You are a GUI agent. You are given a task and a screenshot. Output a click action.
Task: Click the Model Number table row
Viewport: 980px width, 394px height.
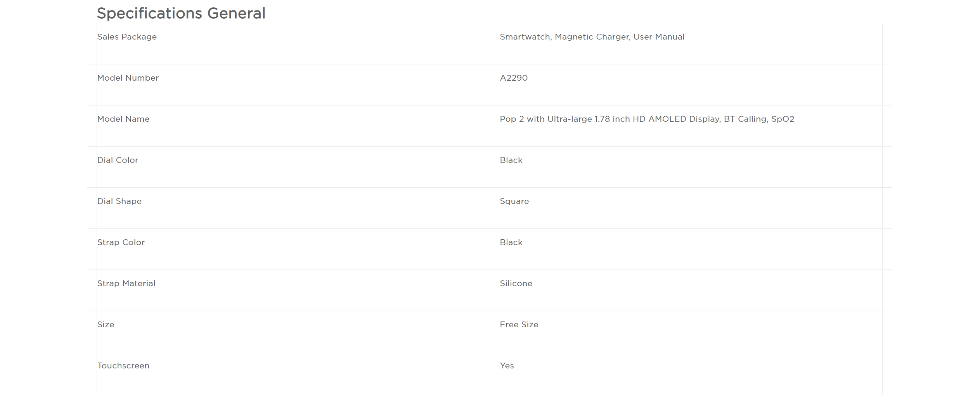click(x=490, y=85)
